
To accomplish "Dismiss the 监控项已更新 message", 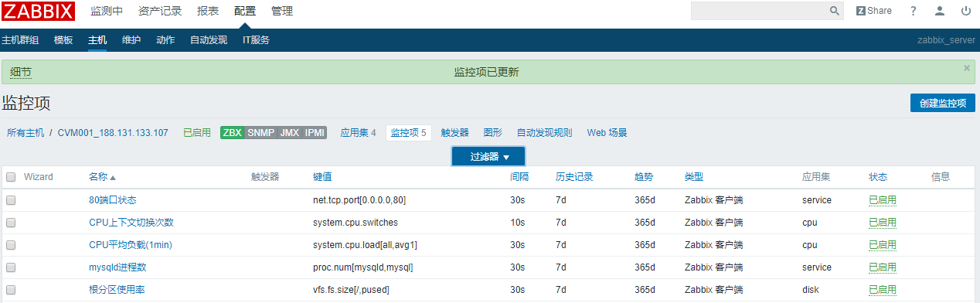I will coord(966,68).
